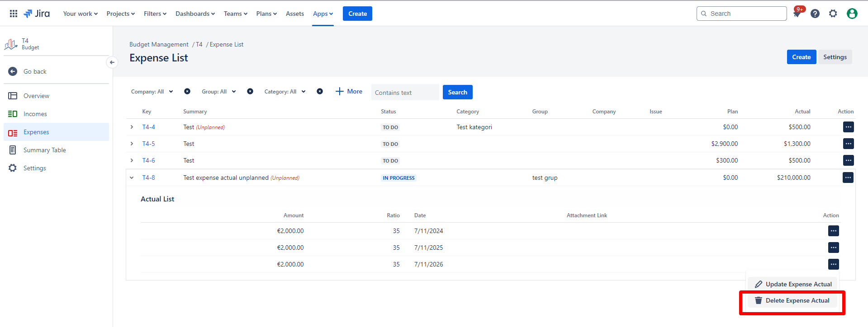868x327 pixels.
Task: Open the help question mark icon
Action: (x=815, y=14)
